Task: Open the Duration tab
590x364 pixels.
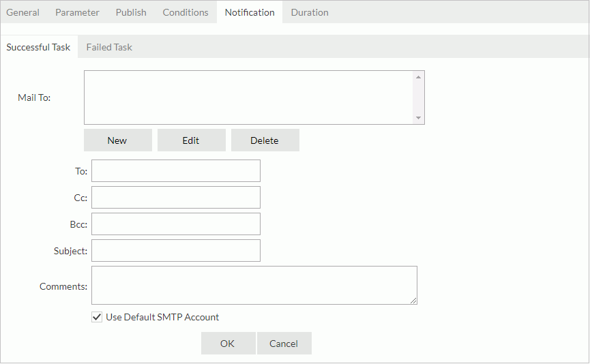Action: [310, 12]
